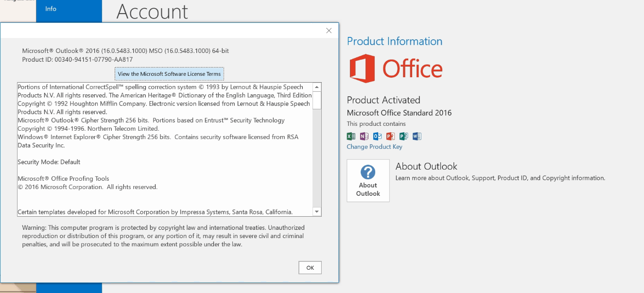The height and width of the screenshot is (293, 644).
Task: Click the Microsoft Office Standard 2016 text
Action: coord(399,113)
